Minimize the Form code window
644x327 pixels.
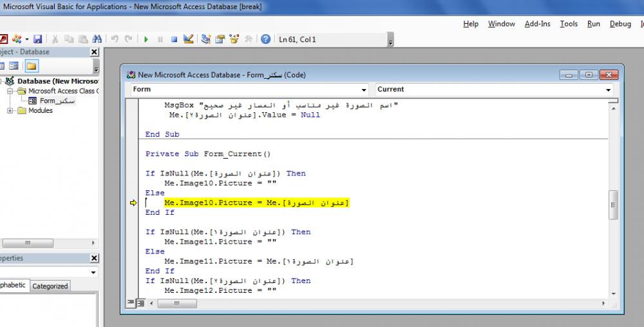(x=569, y=75)
